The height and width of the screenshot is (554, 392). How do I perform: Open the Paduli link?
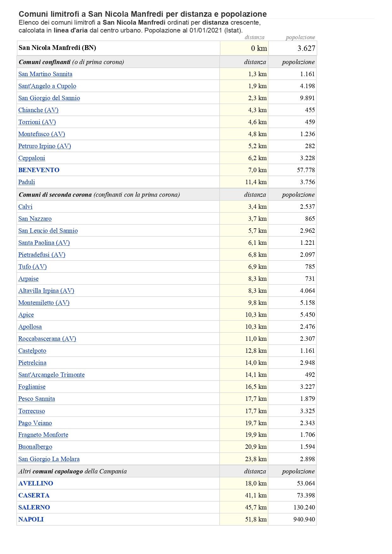click(27, 182)
